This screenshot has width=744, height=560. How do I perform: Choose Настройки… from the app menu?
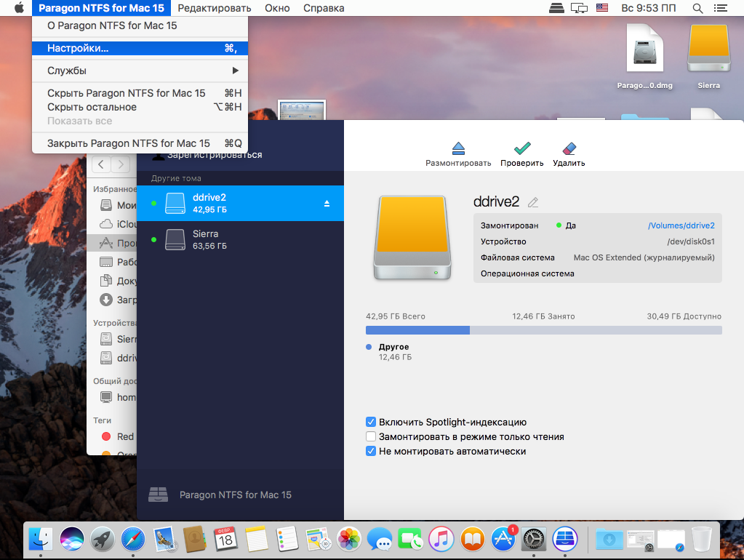pos(140,48)
